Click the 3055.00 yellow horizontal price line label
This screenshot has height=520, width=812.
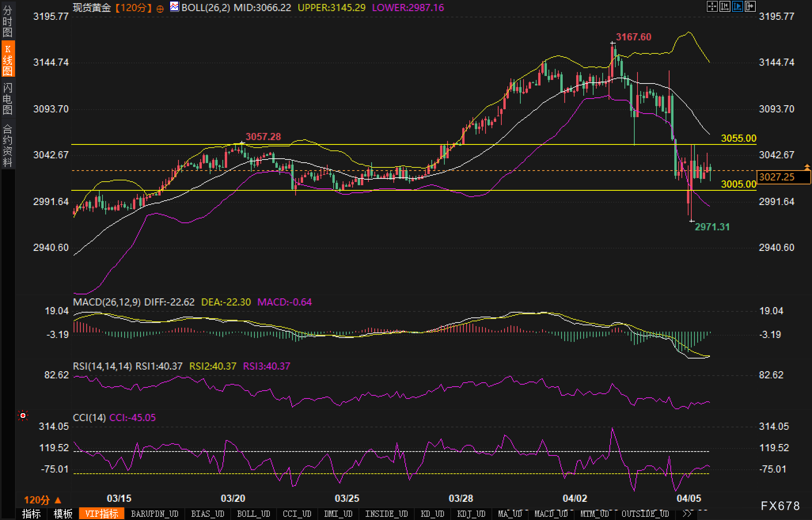pos(738,138)
